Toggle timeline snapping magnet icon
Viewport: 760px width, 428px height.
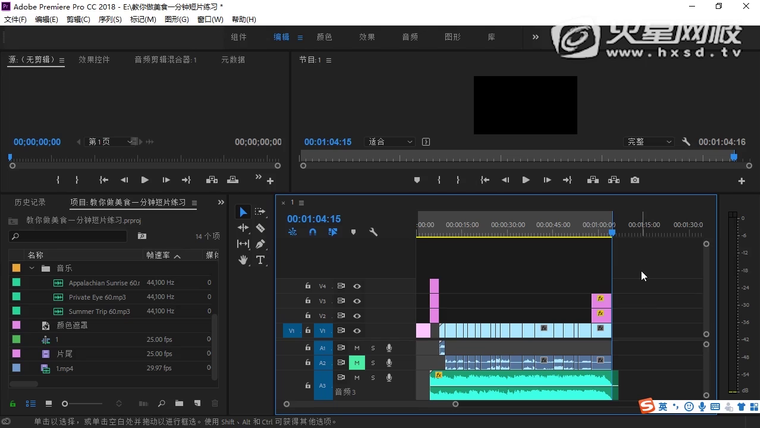pos(312,232)
